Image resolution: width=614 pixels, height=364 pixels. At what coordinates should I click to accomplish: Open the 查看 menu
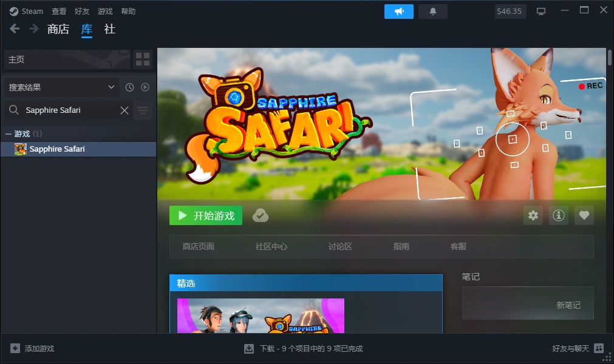point(59,12)
